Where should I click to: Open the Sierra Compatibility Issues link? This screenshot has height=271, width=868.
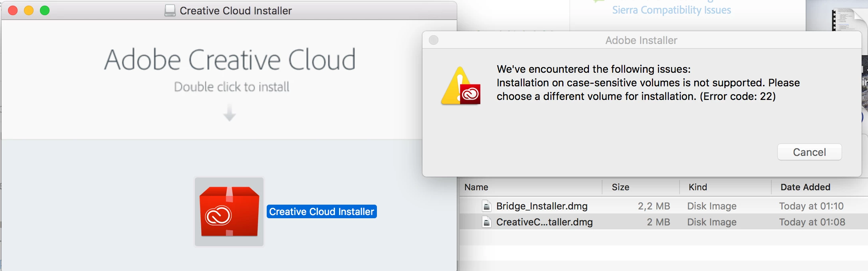click(x=672, y=10)
